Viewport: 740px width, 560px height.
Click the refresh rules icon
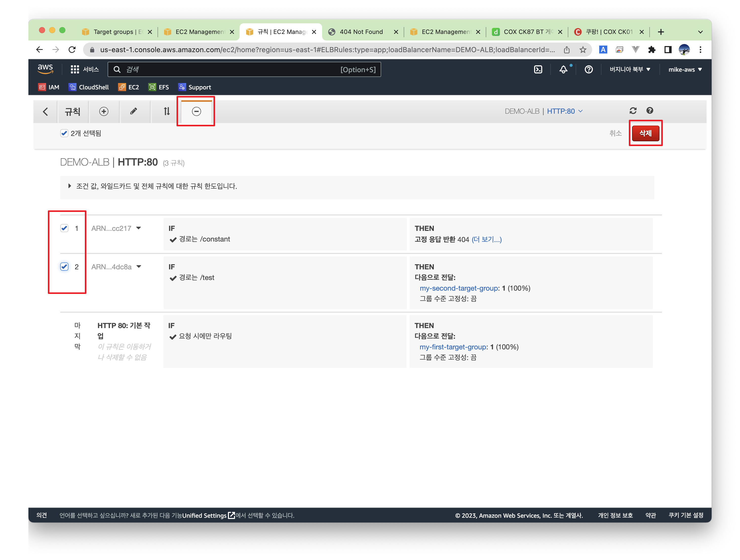(x=633, y=111)
